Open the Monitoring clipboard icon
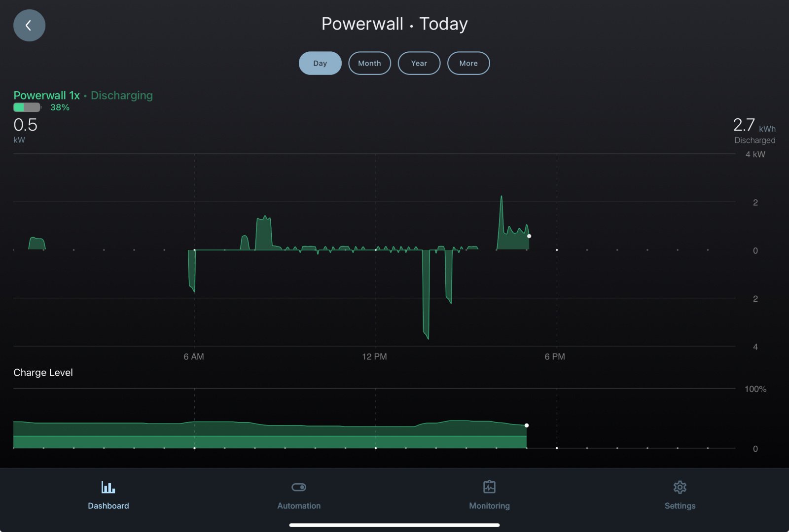Image resolution: width=789 pixels, height=532 pixels. coord(489,487)
